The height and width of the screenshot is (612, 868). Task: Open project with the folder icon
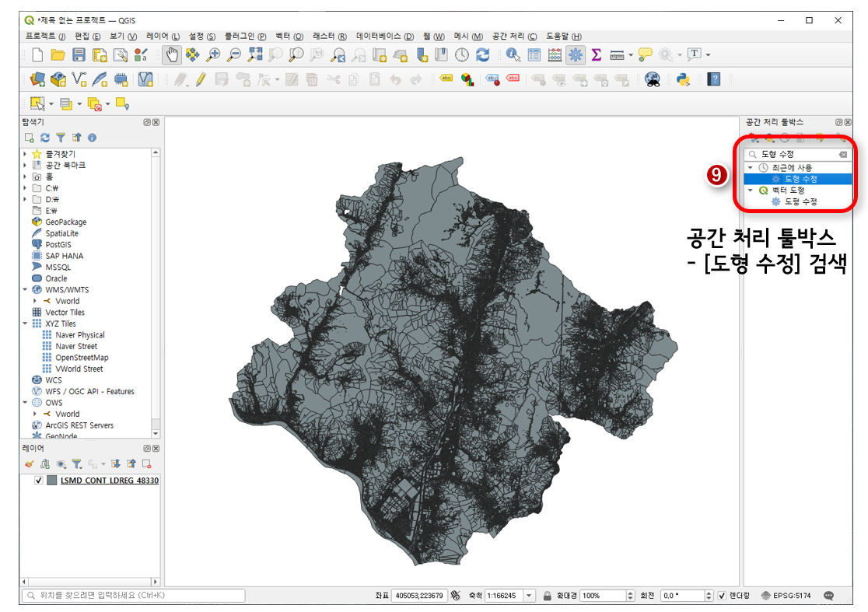[58, 54]
